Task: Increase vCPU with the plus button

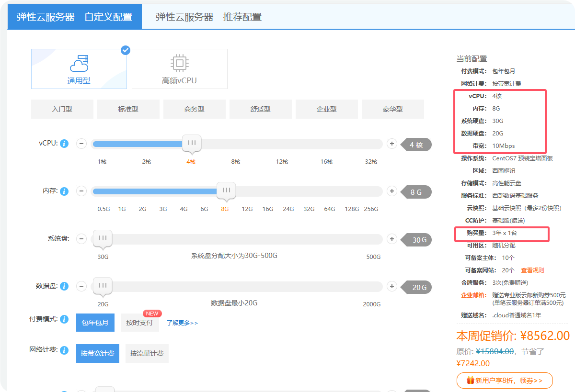Action: tap(392, 144)
